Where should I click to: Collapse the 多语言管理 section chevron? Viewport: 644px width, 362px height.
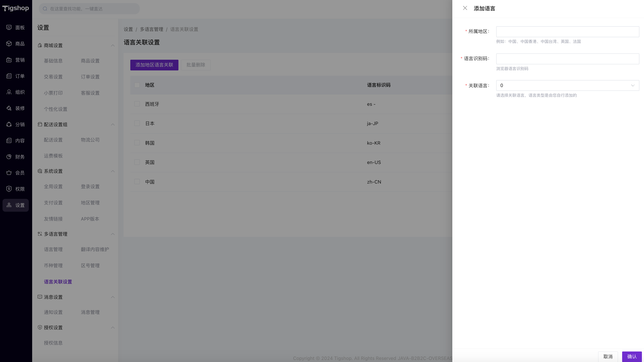point(113,234)
